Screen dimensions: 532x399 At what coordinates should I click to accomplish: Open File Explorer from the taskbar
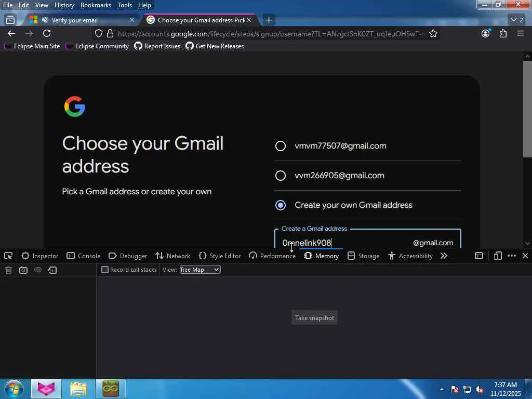tap(79, 389)
